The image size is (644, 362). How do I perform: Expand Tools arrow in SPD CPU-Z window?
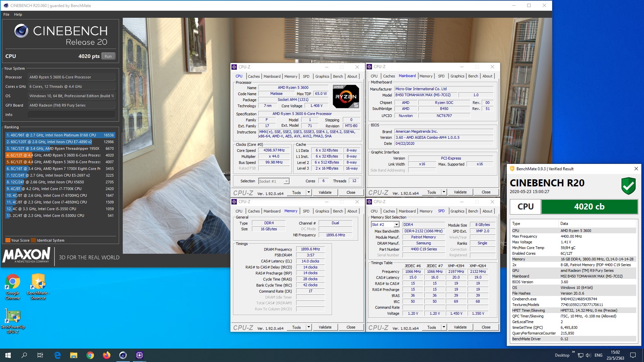[444, 327]
